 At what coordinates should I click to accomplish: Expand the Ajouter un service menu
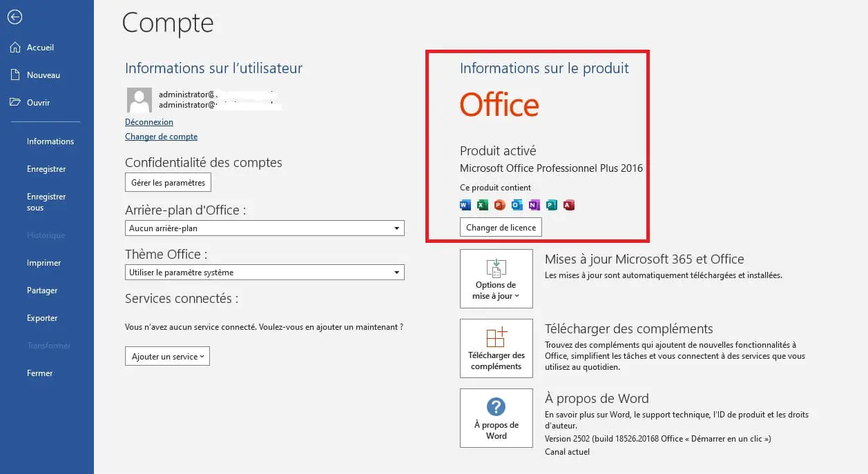pos(167,357)
